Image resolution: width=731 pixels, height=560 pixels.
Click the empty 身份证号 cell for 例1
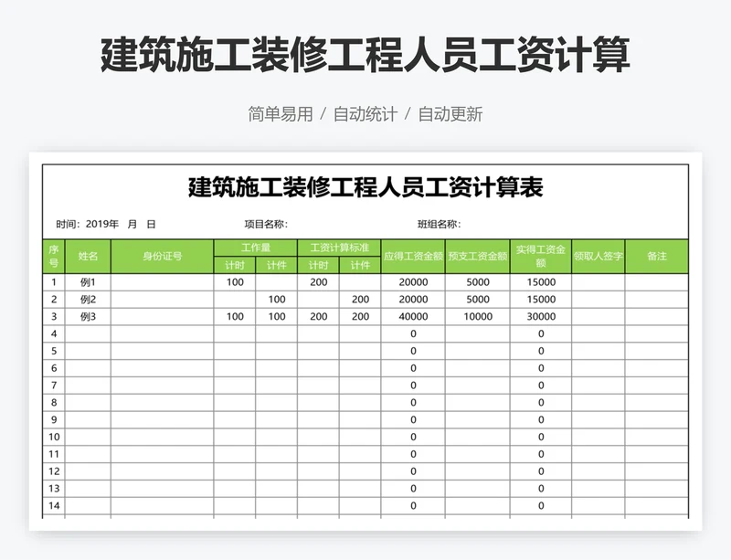163,282
